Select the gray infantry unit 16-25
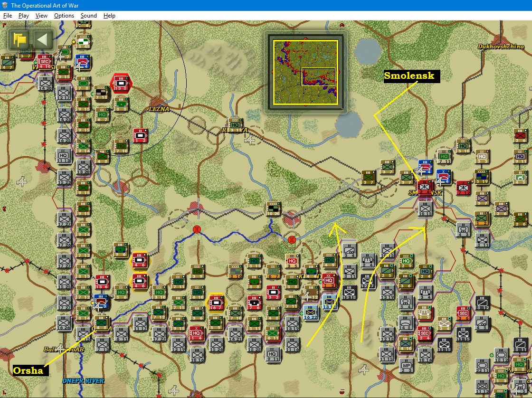This screenshot has width=532, height=398. click(x=64, y=135)
